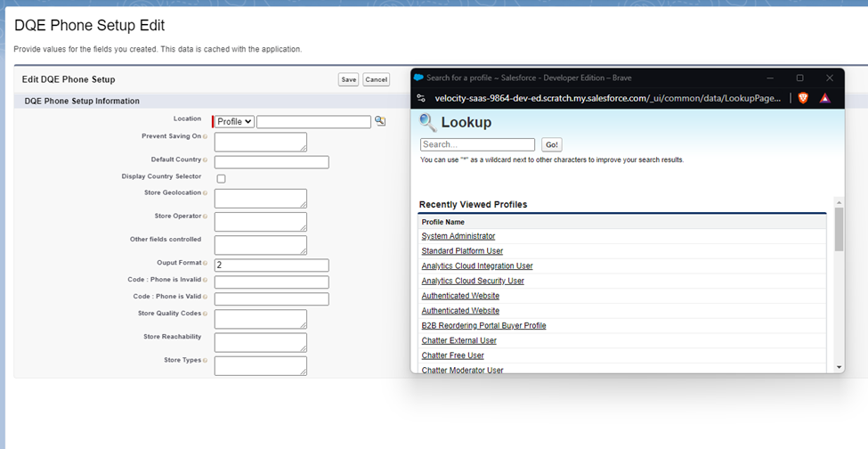The width and height of the screenshot is (868, 449).
Task: Click the lookup scrollbar down arrow
Action: pyautogui.click(x=840, y=367)
